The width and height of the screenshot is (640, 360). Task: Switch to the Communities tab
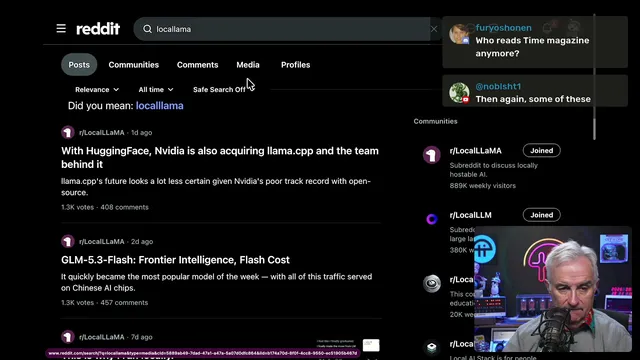coord(133,64)
